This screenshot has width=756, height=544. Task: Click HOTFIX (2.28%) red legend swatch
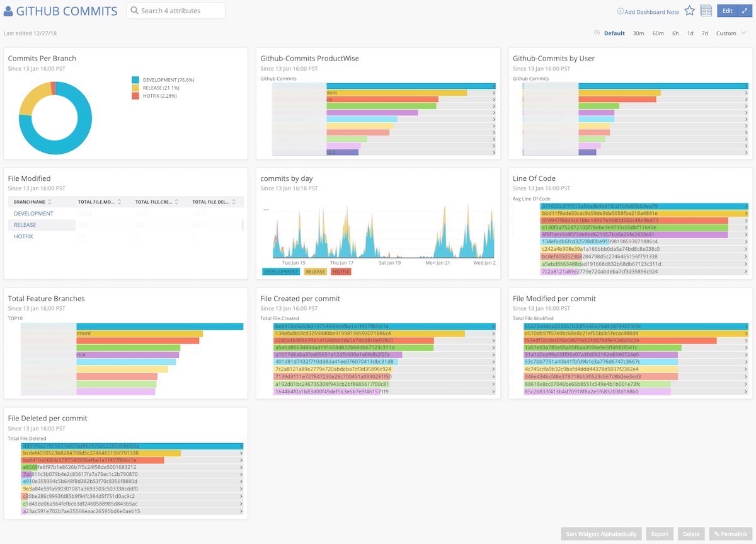(x=135, y=95)
